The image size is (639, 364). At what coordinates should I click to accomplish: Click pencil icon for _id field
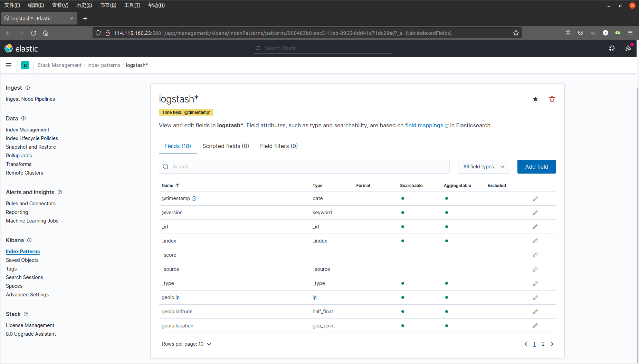535,227
